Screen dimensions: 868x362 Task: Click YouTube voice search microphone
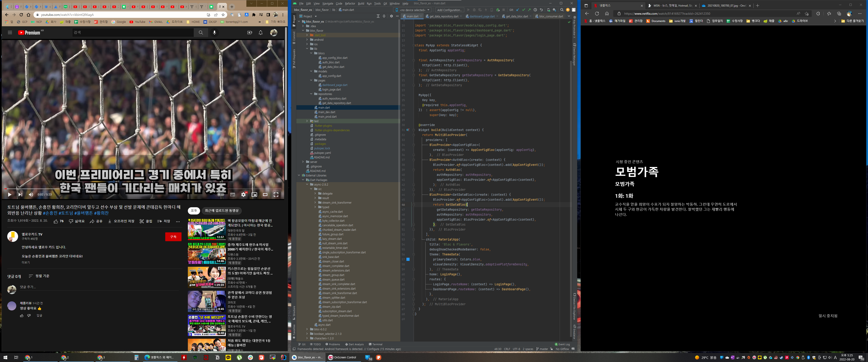[214, 32]
